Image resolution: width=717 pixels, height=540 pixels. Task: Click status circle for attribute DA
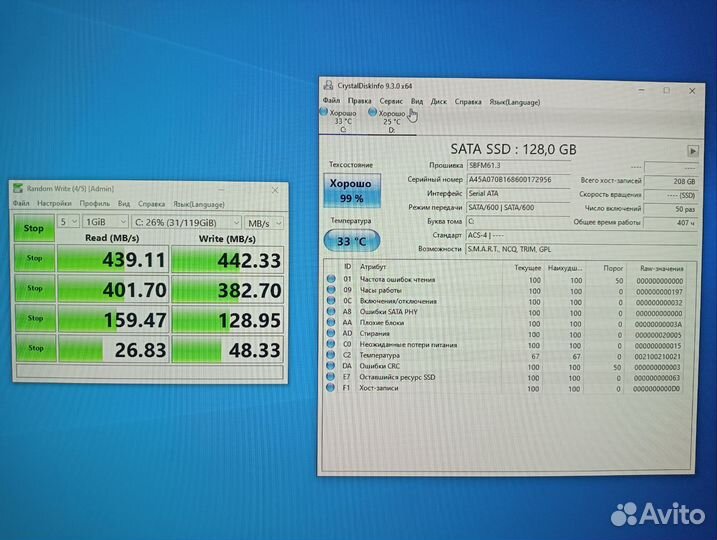(331, 366)
